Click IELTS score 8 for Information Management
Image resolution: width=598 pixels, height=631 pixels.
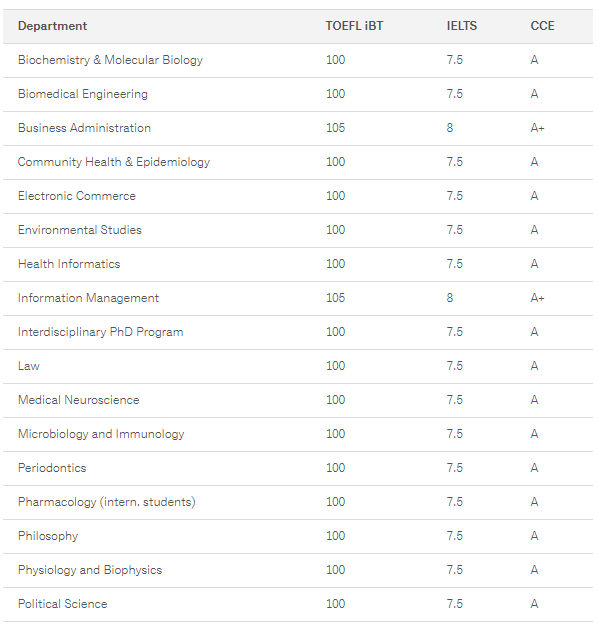click(450, 298)
